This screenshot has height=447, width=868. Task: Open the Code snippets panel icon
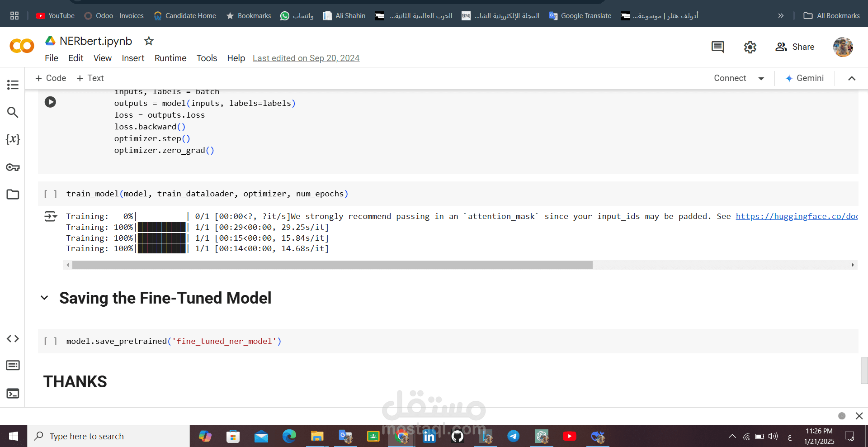click(13, 338)
